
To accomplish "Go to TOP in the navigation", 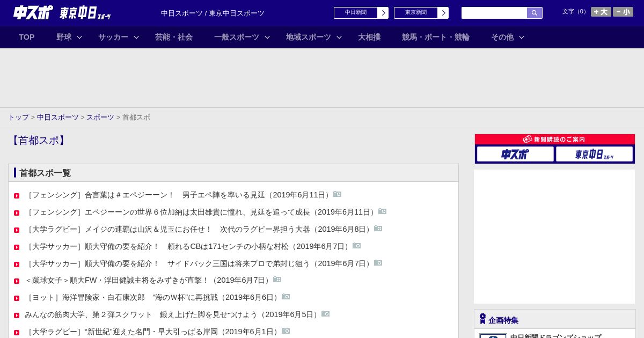I will (27, 37).
